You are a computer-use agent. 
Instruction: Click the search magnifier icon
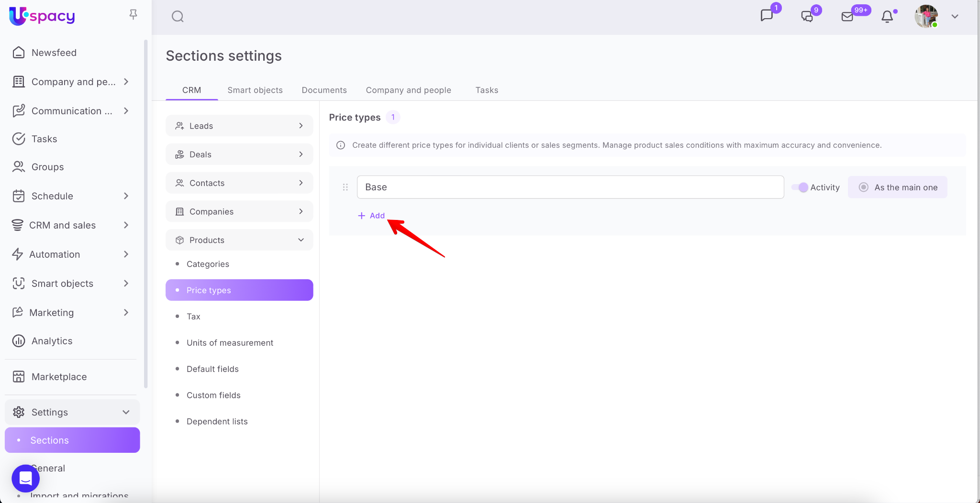(178, 17)
